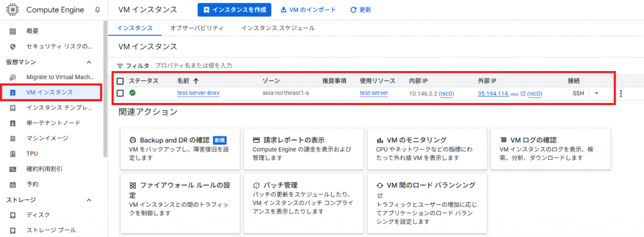The image size is (644, 237).
Task: Toggle the select-all checkbox in table header
Action: point(120,81)
